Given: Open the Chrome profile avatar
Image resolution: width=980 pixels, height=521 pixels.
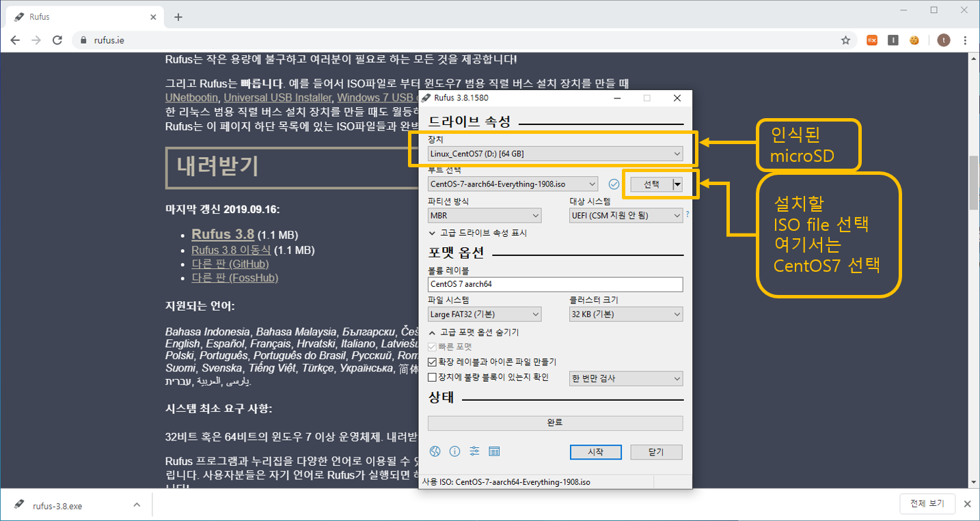Looking at the screenshot, I should click(944, 40).
